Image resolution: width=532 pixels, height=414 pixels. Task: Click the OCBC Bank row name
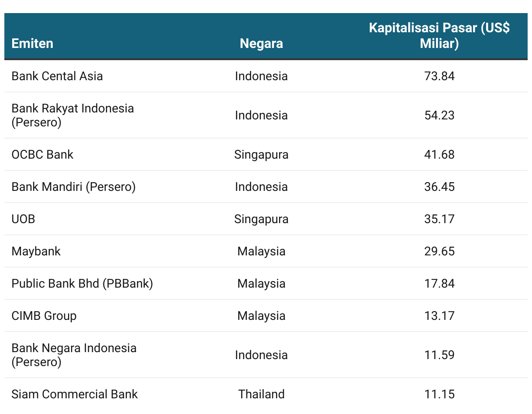click(42, 154)
